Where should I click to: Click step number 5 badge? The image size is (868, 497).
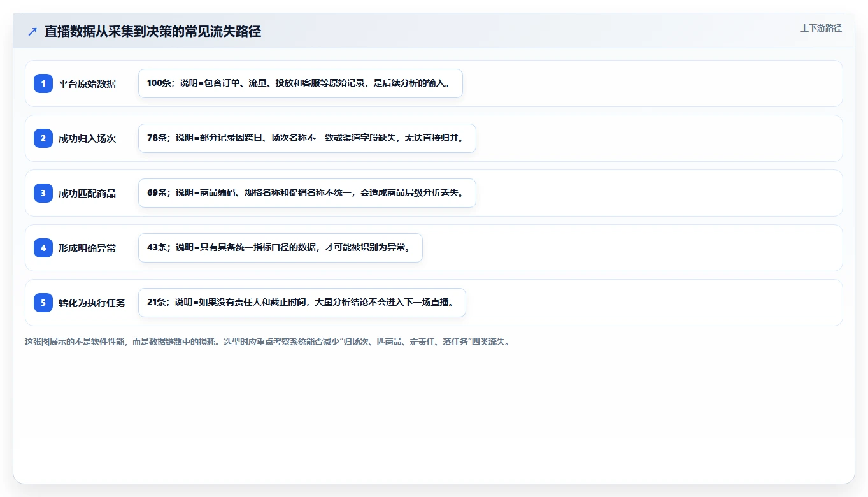(x=43, y=303)
